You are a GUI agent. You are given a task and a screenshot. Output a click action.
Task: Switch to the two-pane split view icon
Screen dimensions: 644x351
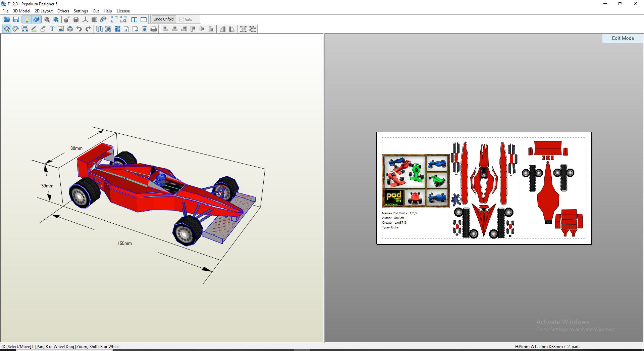coord(135,19)
